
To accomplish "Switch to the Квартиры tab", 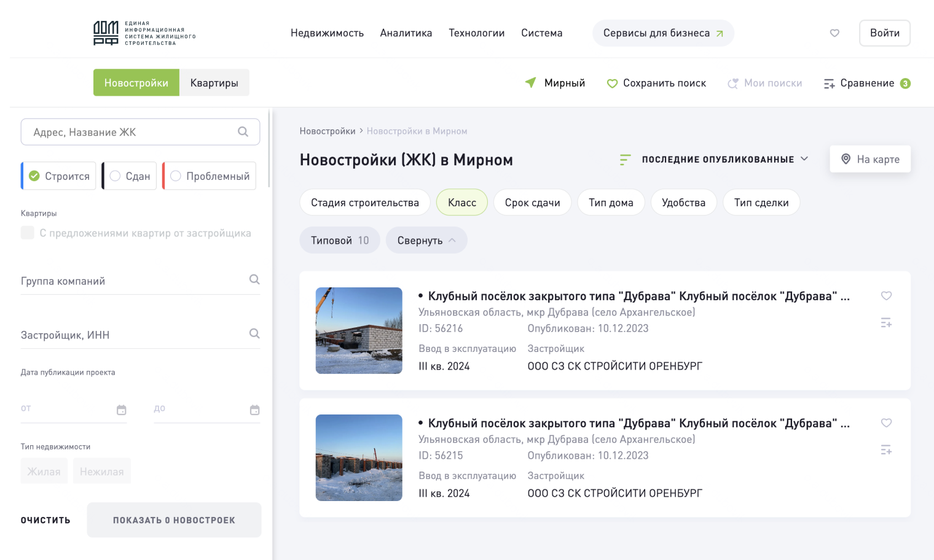I will pos(214,83).
